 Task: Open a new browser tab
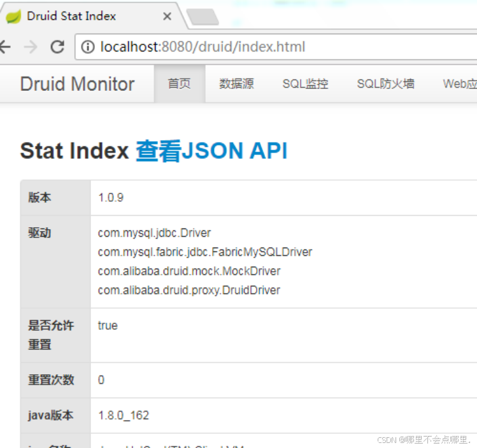(203, 17)
